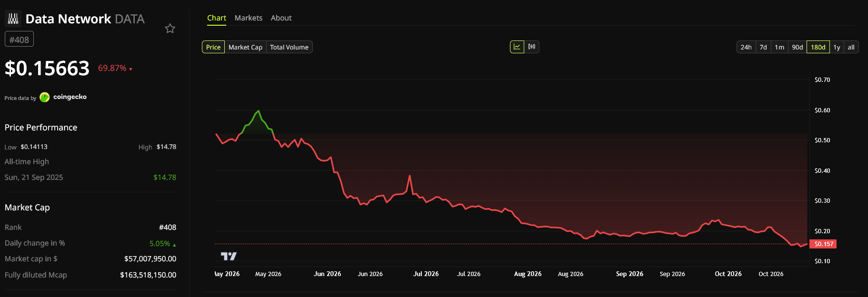Switch to the line chart view icon
This screenshot has height=297, width=868.
coord(517,47)
